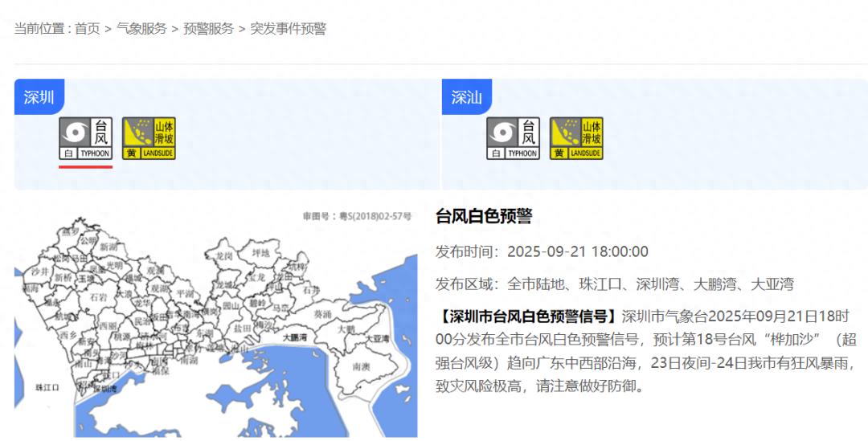Viewport: 868px width, 441px height.
Task: Open the white typhoon icon under 深汕
Action: tap(513, 138)
